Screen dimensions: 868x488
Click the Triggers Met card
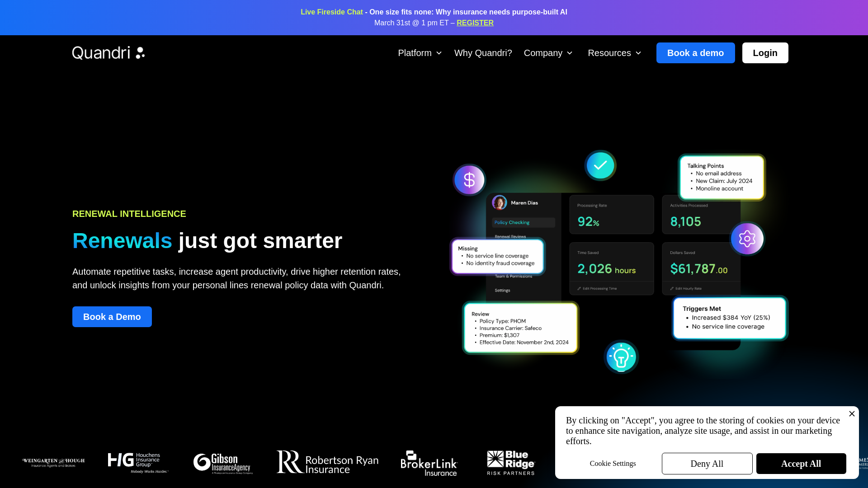click(x=730, y=318)
